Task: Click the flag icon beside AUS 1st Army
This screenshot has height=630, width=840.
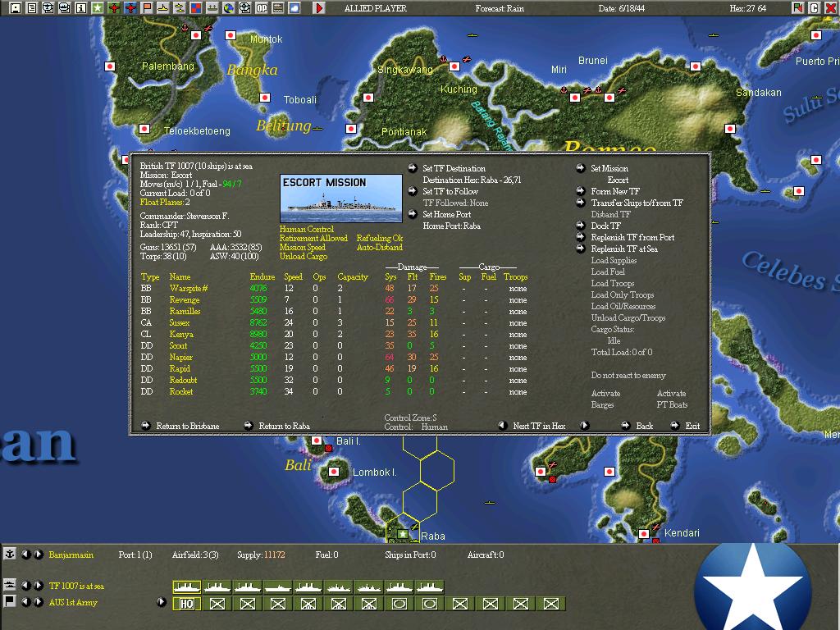Action: click(x=9, y=601)
